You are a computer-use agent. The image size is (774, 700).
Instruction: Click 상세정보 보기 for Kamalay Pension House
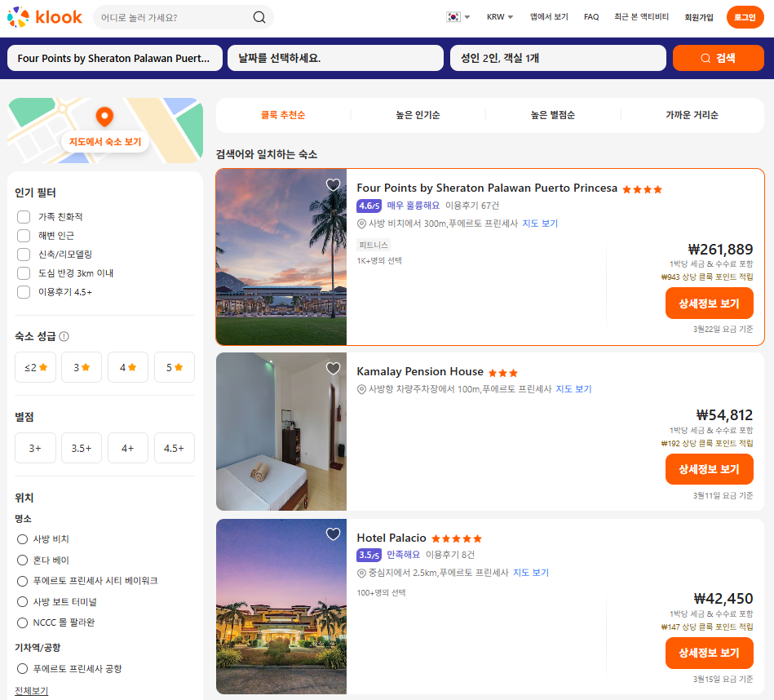pyautogui.click(x=710, y=469)
